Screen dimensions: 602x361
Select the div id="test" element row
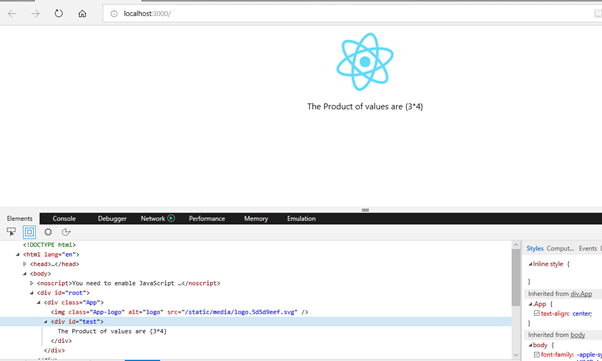[x=256, y=321]
